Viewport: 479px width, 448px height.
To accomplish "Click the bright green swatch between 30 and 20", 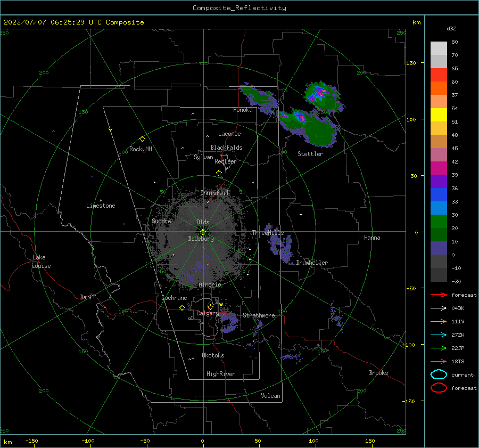I will point(439,221).
